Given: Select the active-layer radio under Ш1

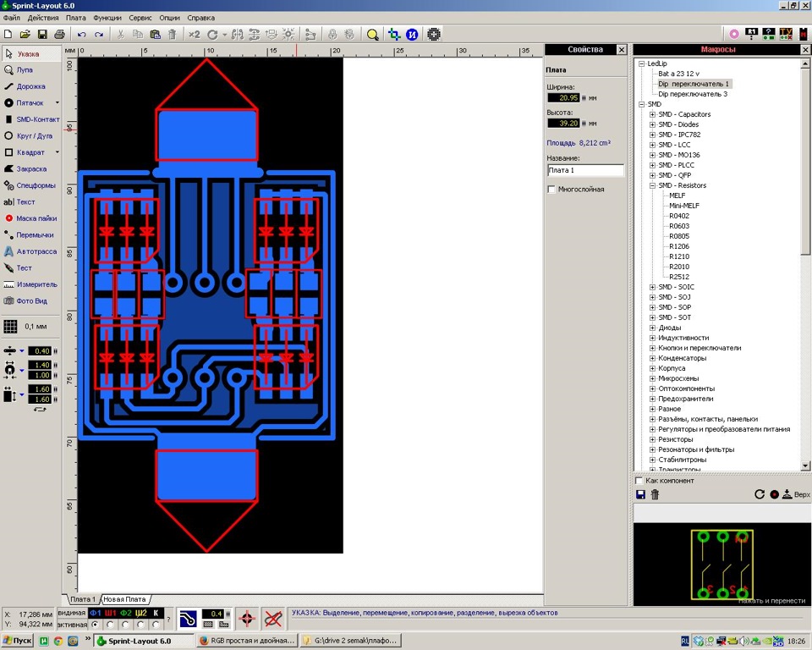Looking at the screenshot, I should tap(110, 625).
